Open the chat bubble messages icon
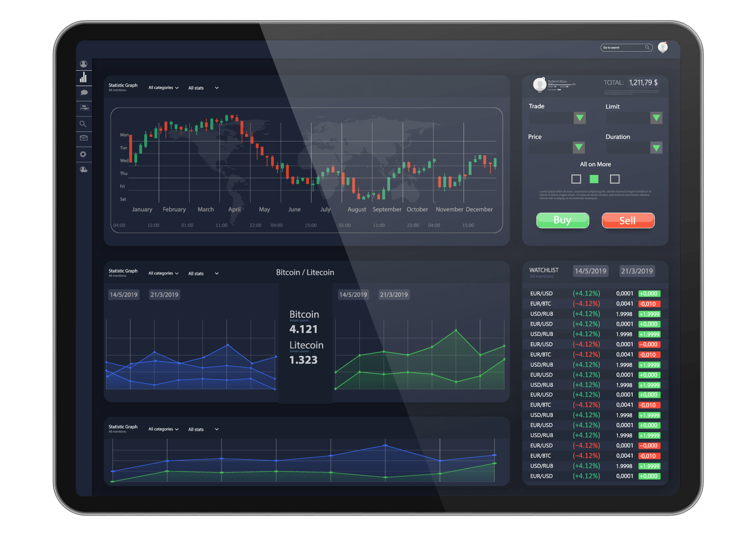 point(84,93)
